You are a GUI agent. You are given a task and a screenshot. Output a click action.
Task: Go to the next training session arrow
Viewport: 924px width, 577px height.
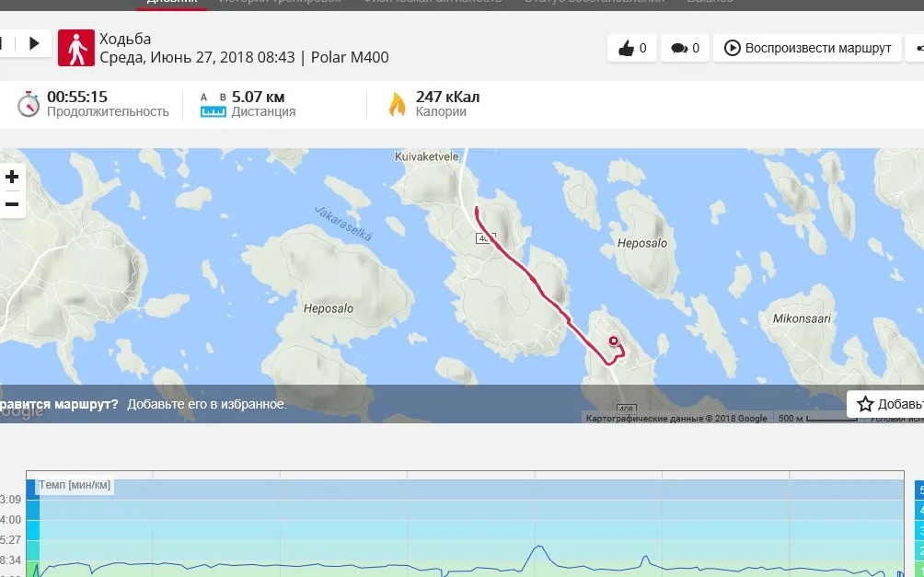tap(34, 43)
